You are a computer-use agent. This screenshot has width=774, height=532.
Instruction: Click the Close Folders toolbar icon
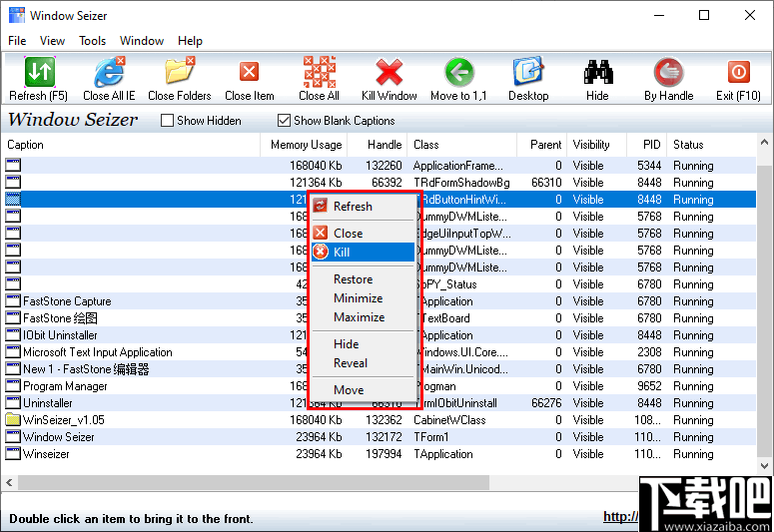[180, 72]
